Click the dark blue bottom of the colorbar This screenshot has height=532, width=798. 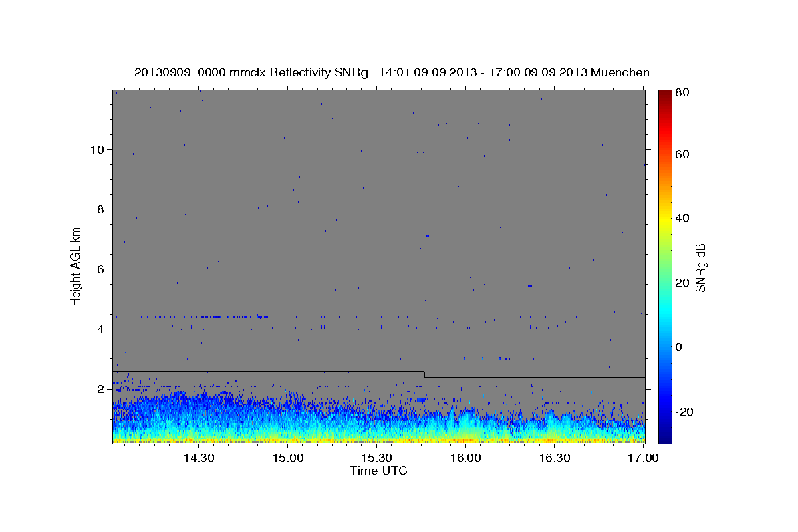[x=665, y=438]
